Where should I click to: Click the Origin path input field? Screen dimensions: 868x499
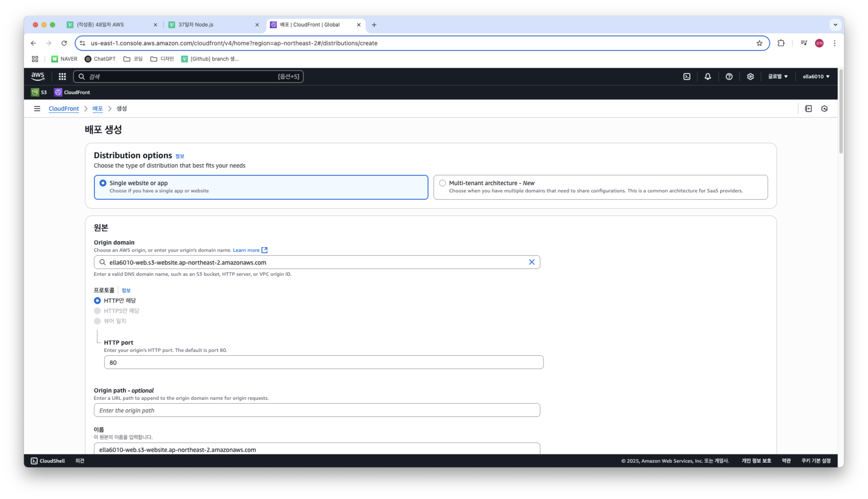317,410
